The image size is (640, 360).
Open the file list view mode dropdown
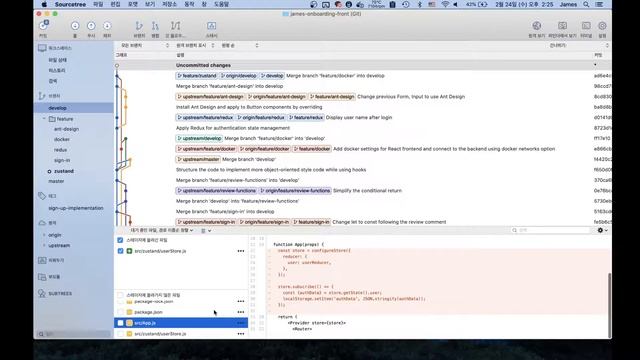pos(206,230)
